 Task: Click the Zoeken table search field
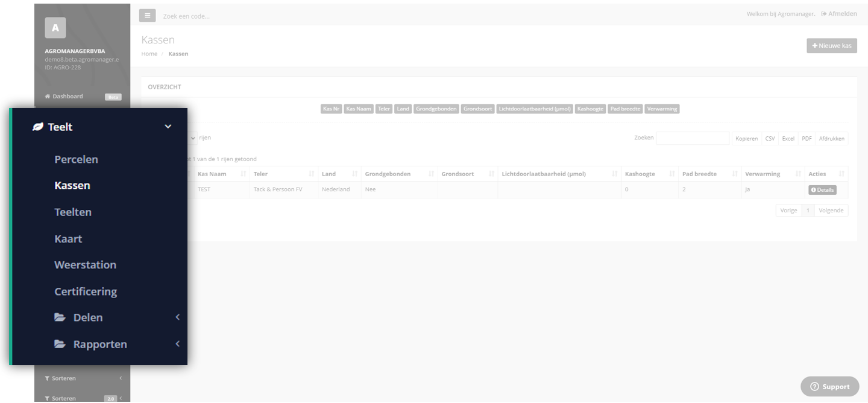tap(693, 138)
